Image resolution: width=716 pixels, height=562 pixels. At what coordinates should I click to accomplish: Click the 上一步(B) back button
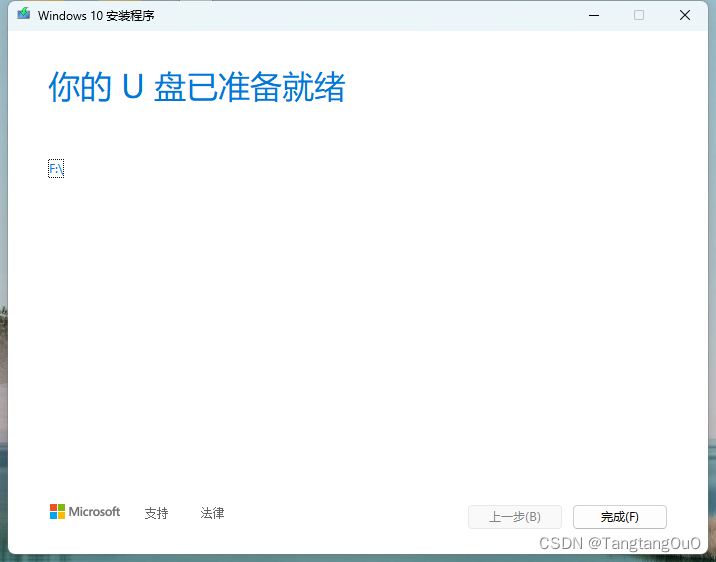pyautogui.click(x=515, y=517)
